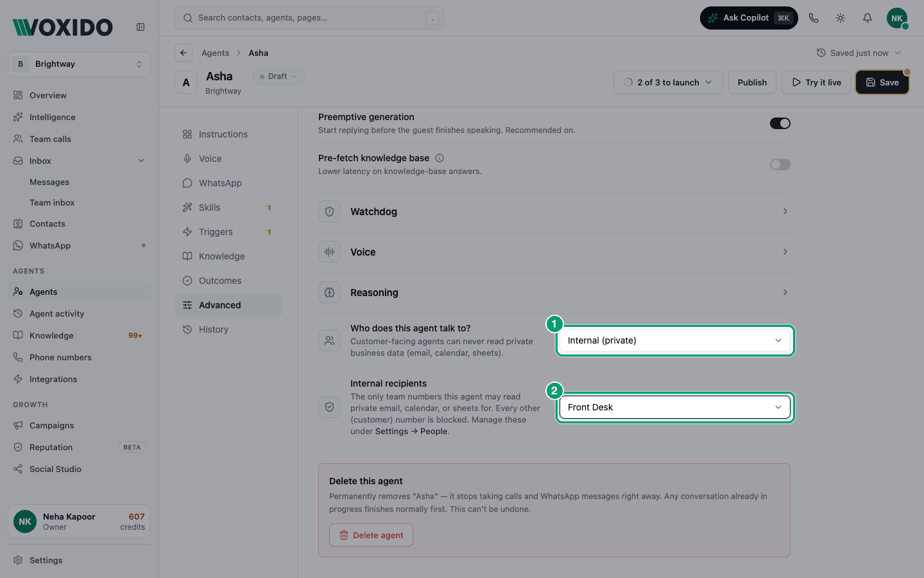Image resolution: width=924 pixels, height=578 pixels.
Task: Click the Reasoning brain icon
Action: [x=329, y=292]
